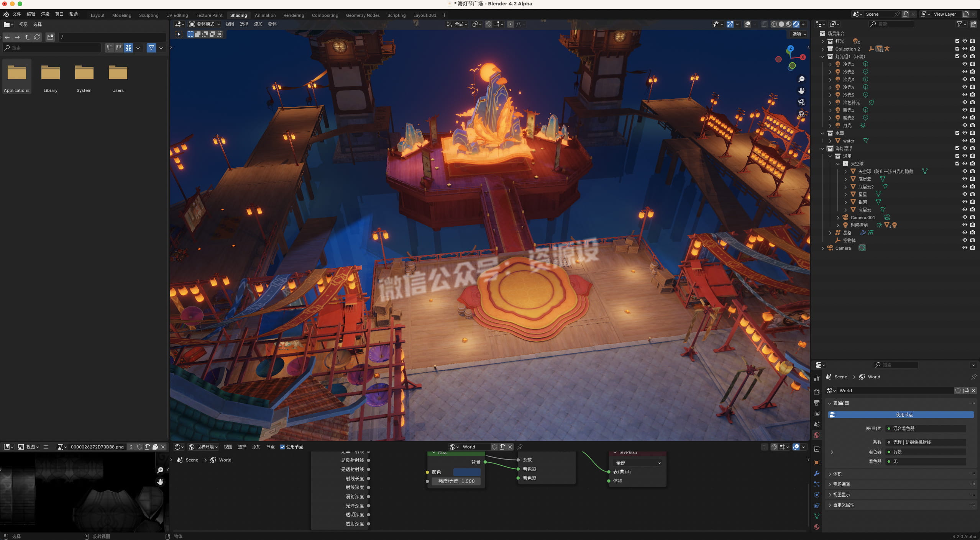Toggle Use Nodes checkbox in node editor
Image resolution: width=980 pixels, height=540 pixels.
282,447
